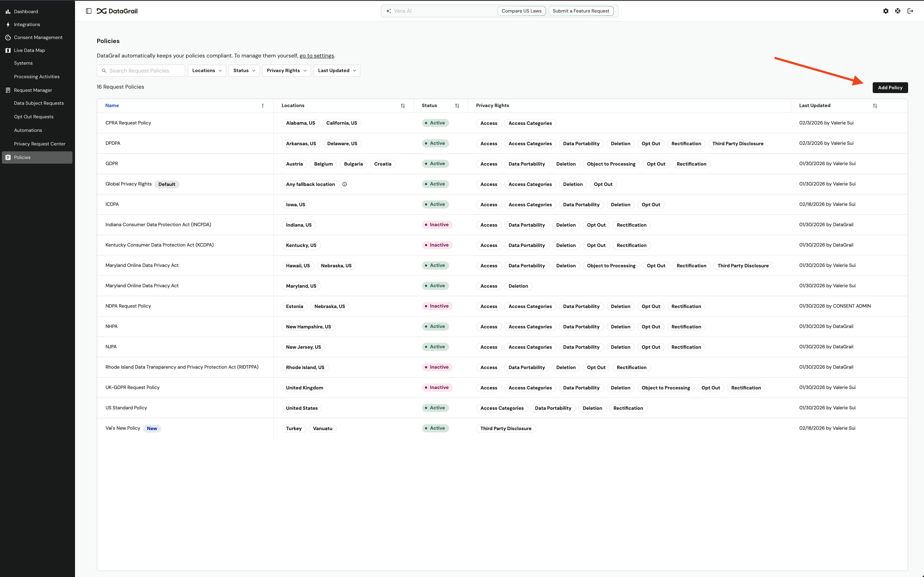This screenshot has height=577, width=924.
Task: Expand the Privacy Rights filter dropdown
Action: coord(286,71)
